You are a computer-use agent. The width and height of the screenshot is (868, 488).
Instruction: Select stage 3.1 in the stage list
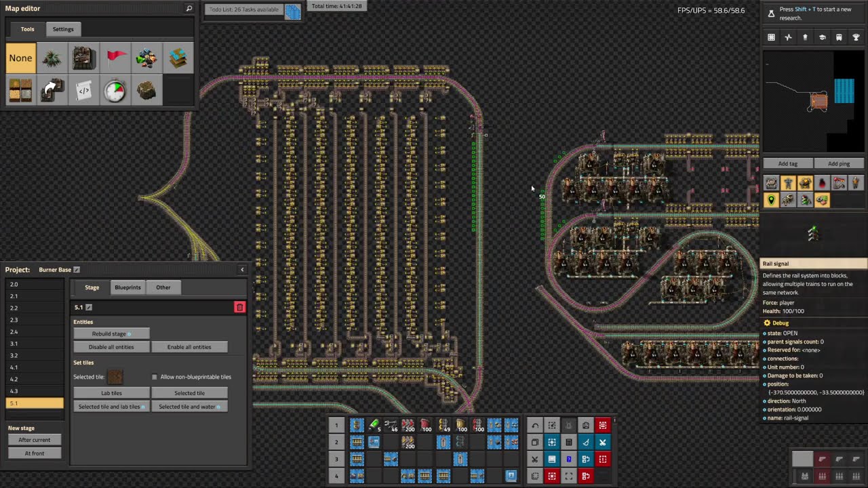pyautogui.click(x=35, y=344)
